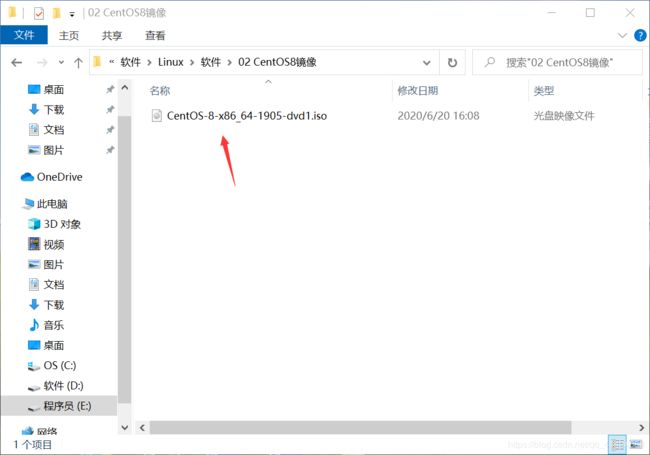Click the search magnifier icon
650x455 pixels.
[x=490, y=62]
